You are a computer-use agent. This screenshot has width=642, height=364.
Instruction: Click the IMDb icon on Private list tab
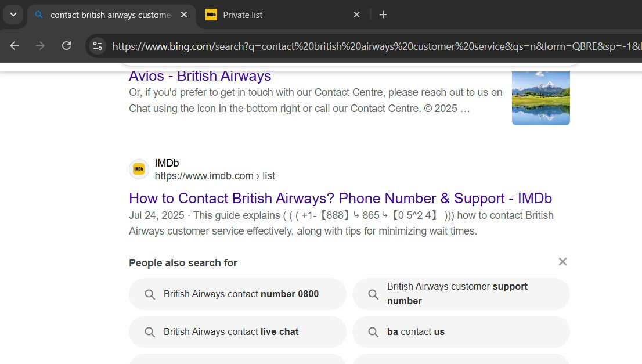tap(211, 15)
